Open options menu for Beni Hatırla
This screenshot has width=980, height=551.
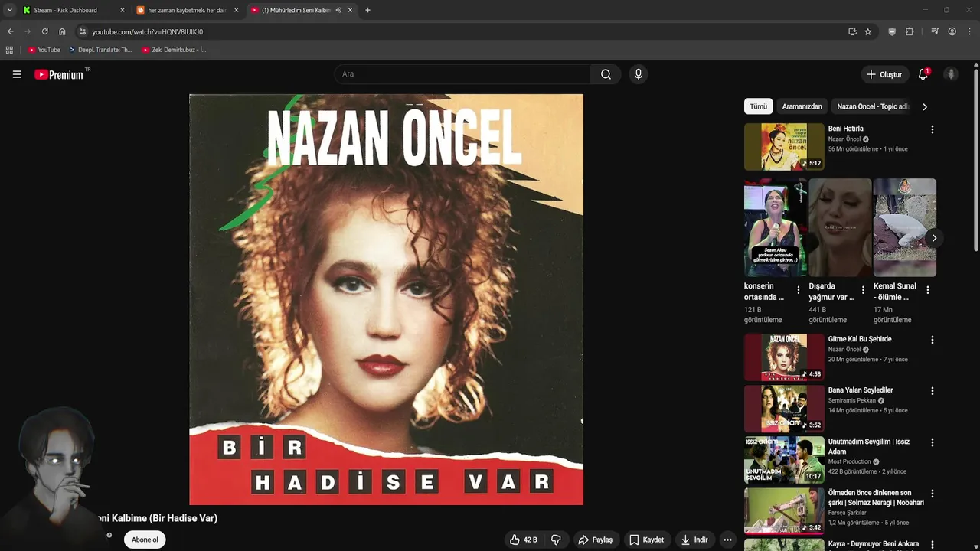[x=932, y=129]
